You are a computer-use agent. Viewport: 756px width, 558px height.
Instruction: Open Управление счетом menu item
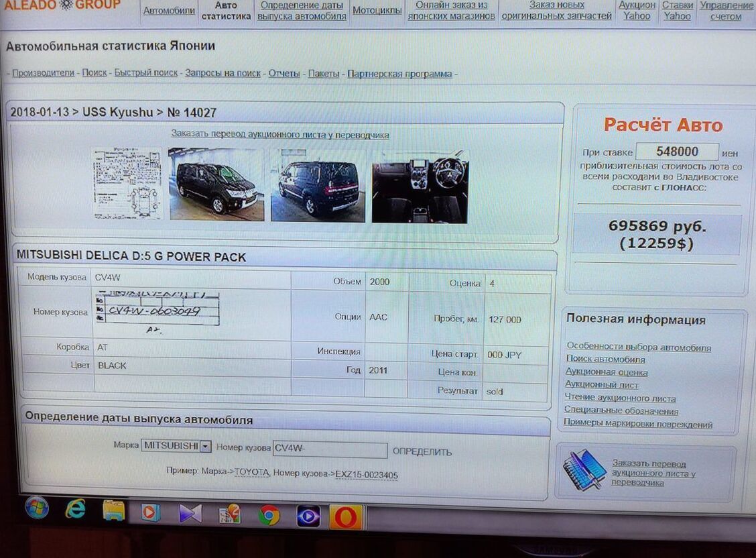[x=726, y=11]
